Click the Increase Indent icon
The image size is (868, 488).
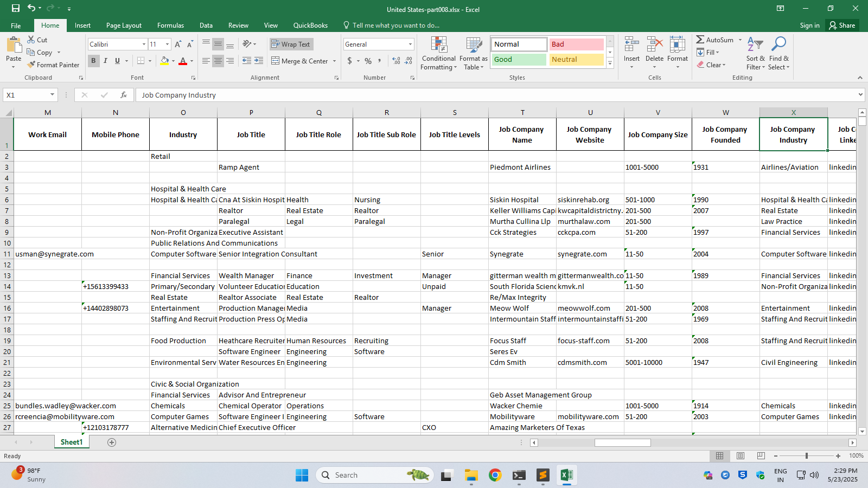pyautogui.click(x=259, y=61)
